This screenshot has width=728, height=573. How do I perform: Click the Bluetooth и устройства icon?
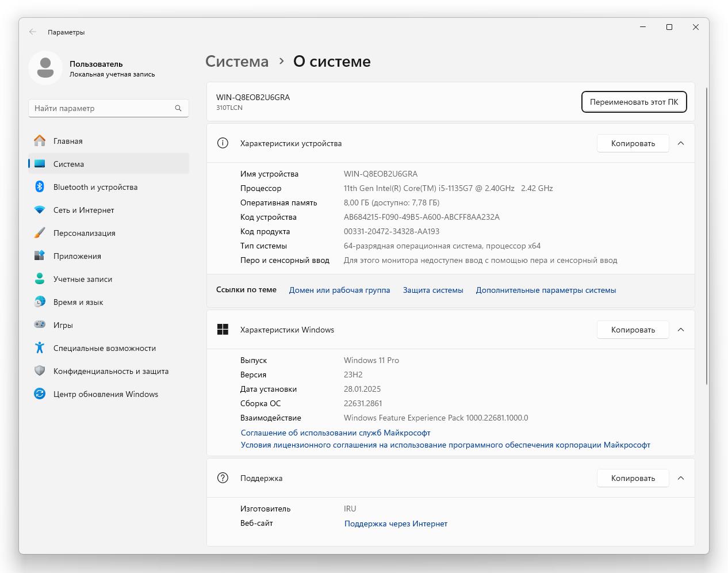pyautogui.click(x=40, y=187)
